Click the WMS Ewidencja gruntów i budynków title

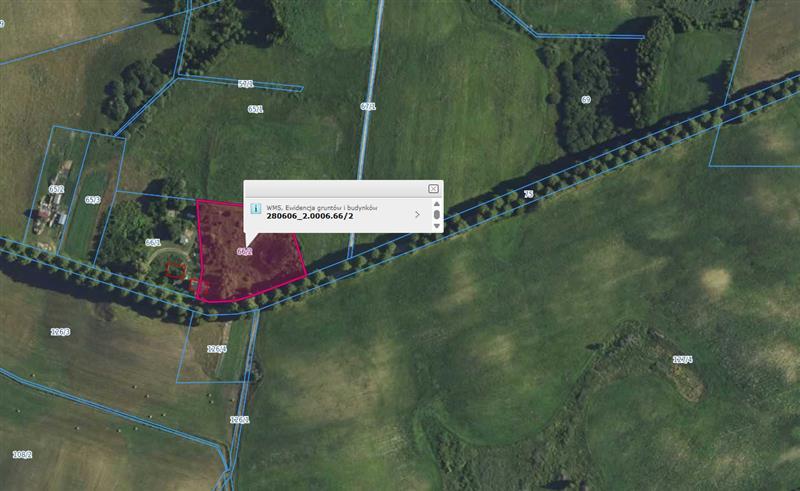click(x=320, y=206)
